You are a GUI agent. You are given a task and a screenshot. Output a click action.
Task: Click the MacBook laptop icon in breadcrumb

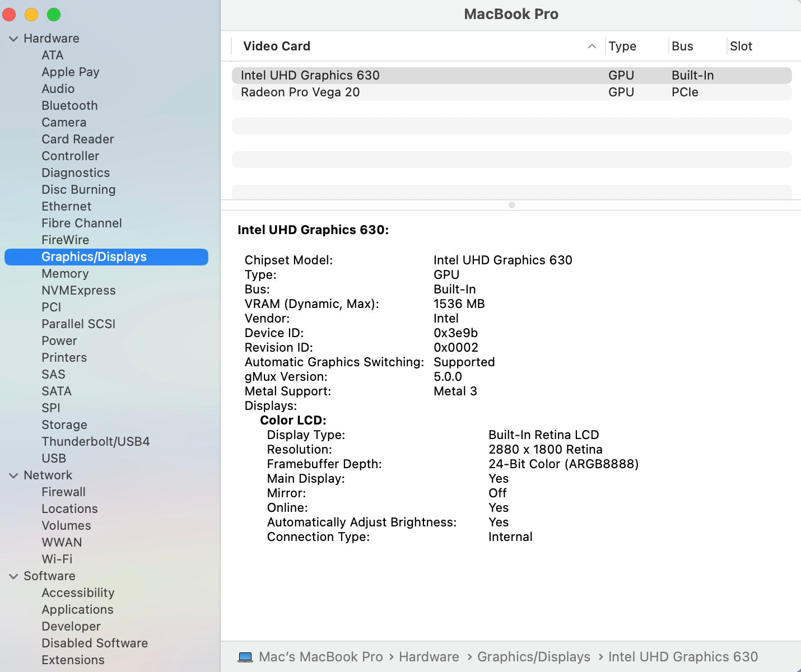tap(245, 656)
